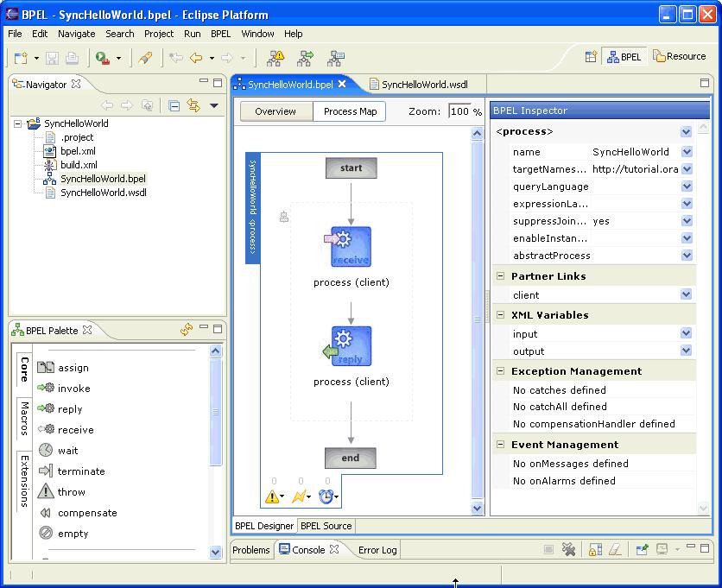Select the BPEL perspective button

(x=624, y=57)
